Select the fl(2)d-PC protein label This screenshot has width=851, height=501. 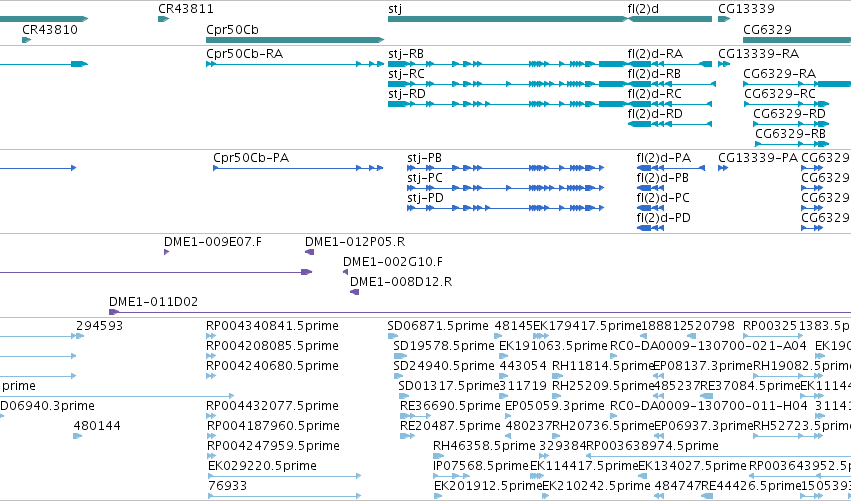point(663,198)
